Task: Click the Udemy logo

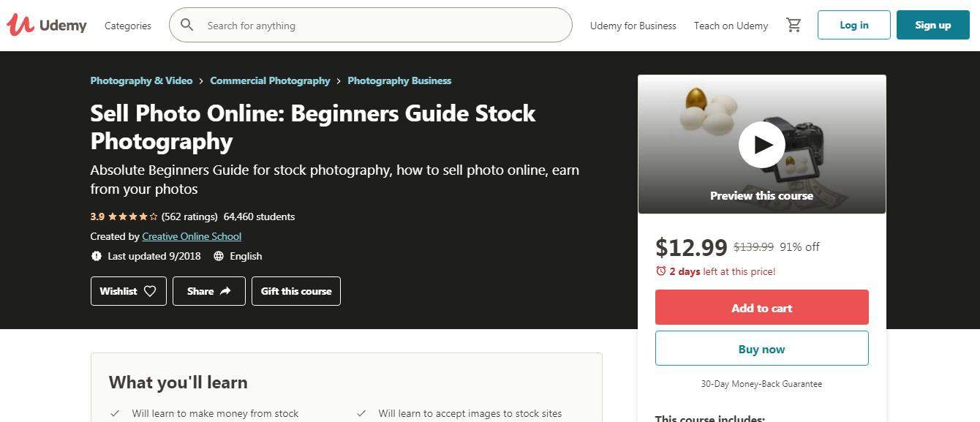Action: pyautogui.click(x=46, y=24)
